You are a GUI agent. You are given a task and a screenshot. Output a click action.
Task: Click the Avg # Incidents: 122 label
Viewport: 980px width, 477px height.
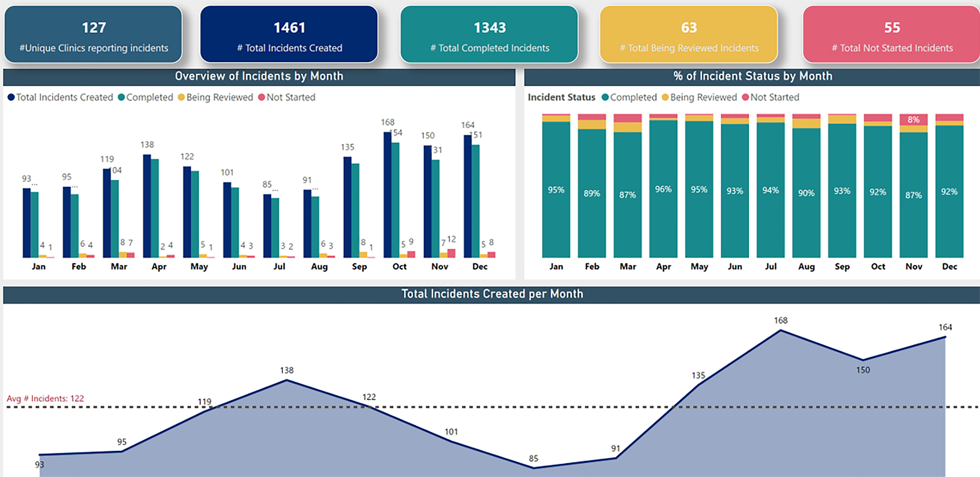45,399
